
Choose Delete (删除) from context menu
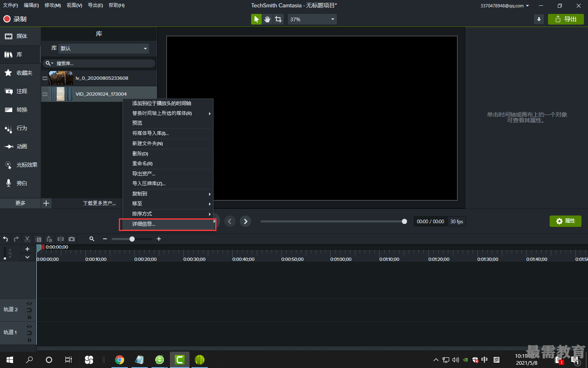coord(168,154)
